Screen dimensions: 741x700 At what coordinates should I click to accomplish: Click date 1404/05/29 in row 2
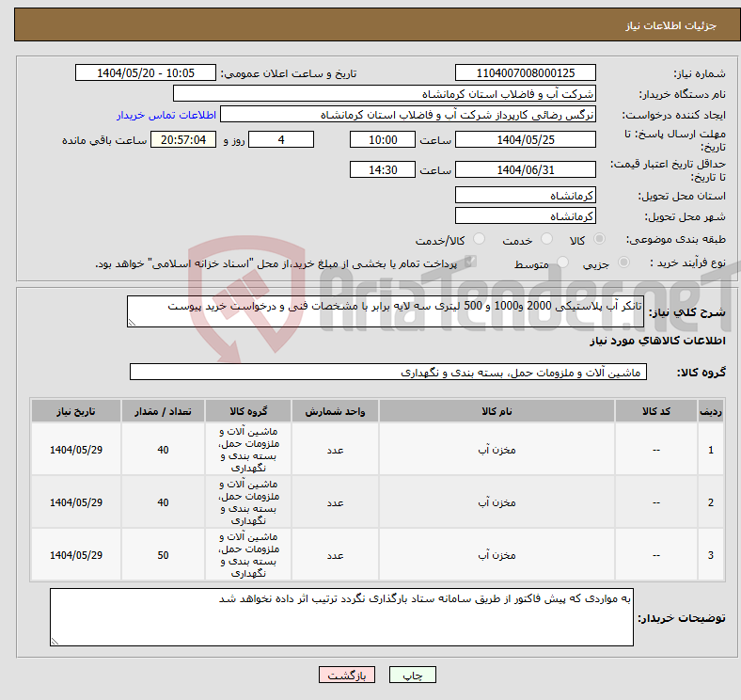pos(76,502)
